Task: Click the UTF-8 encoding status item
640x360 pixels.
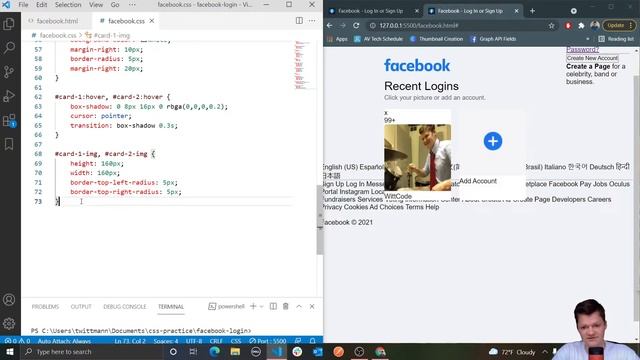Action: [194, 341]
